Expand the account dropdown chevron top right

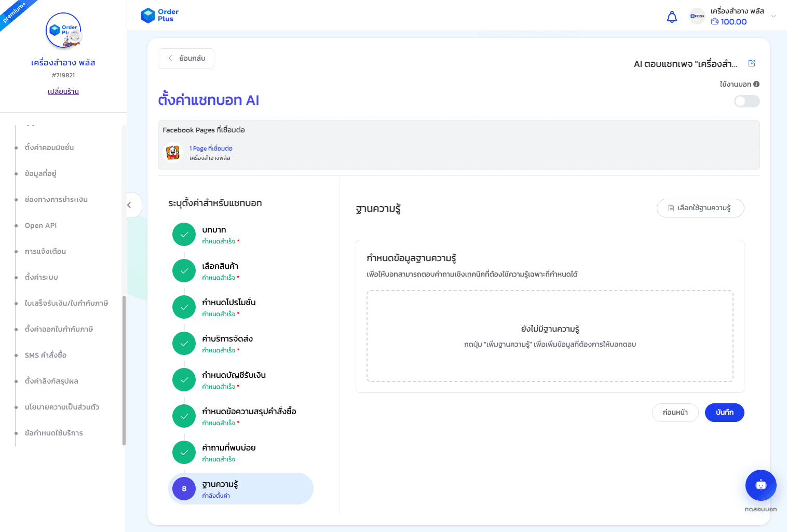click(x=773, y=16)
